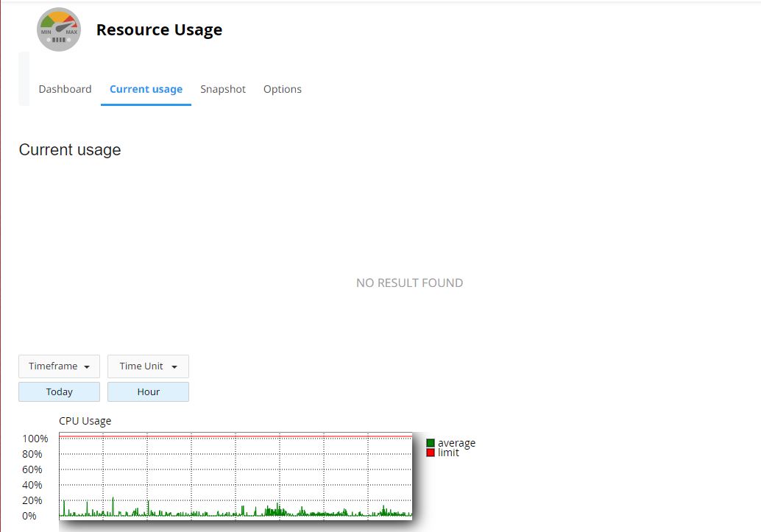Click the Resource Usage gauge icon
Image resolution: width=761 pixels, height=532 pixels.
tap(59, 29)
